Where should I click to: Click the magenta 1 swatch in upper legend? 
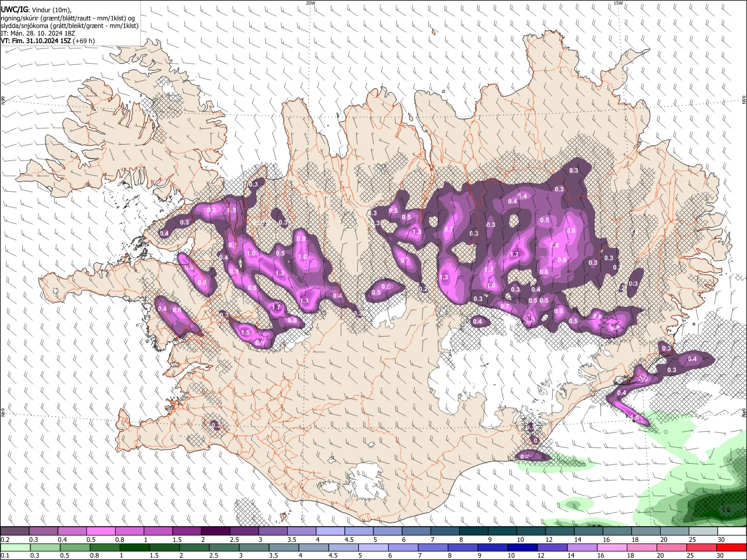point(158,531)
